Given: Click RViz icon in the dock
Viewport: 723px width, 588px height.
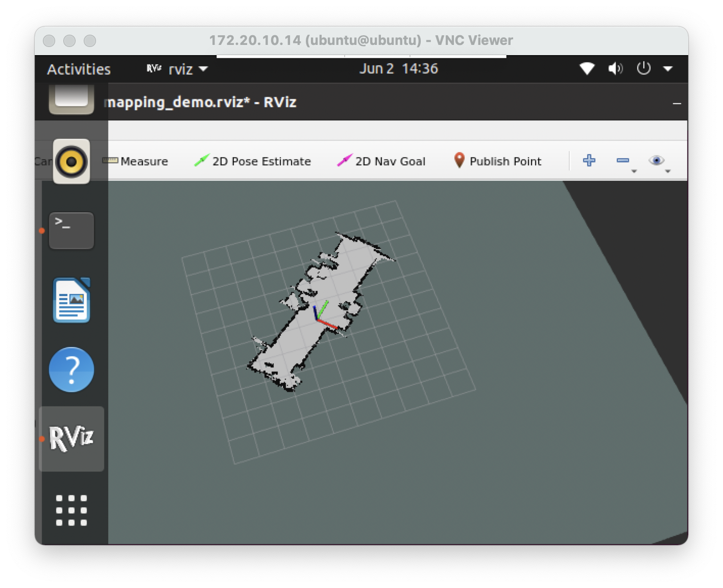Looking at the screenshot, I should point(71,438).
